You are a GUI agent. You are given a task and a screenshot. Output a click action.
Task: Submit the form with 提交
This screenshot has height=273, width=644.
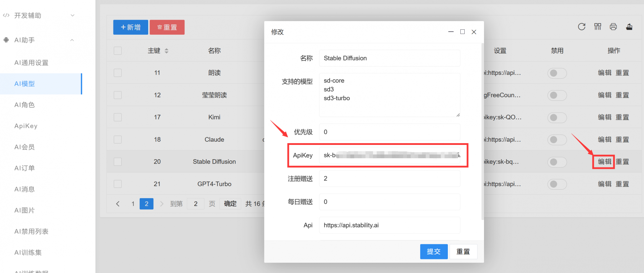[434, 252]
